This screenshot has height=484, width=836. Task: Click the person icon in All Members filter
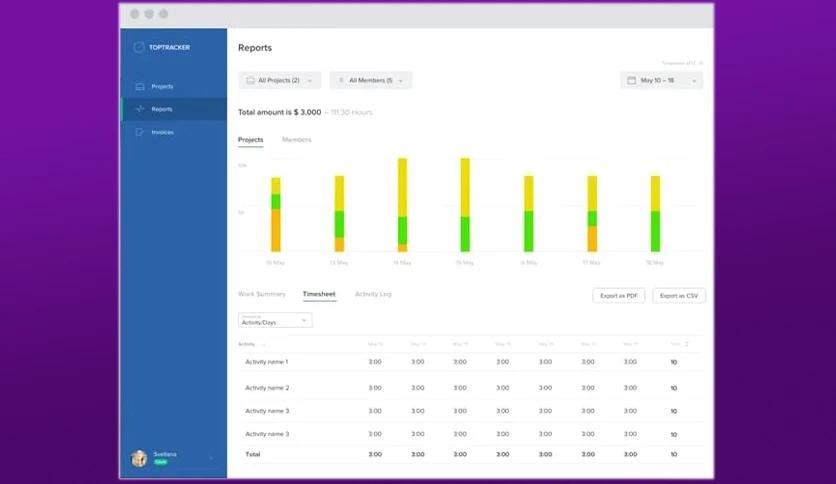pos(341,80)
